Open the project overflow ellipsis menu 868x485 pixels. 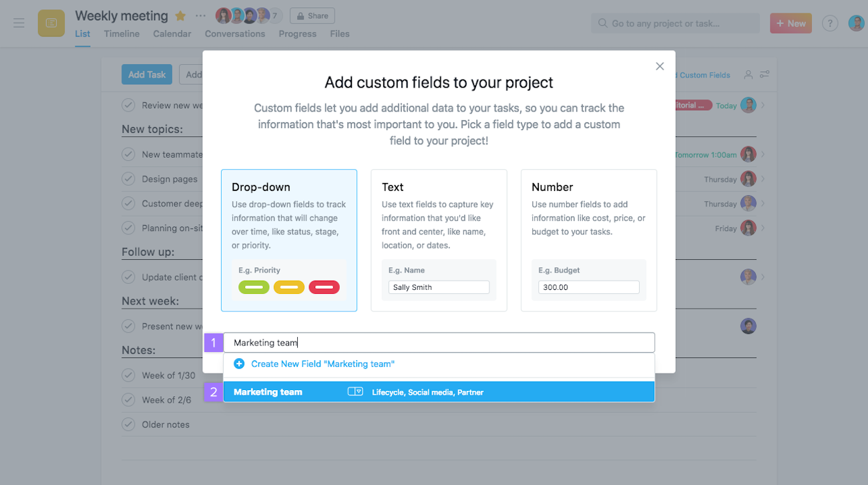click(x=199, y=15)
